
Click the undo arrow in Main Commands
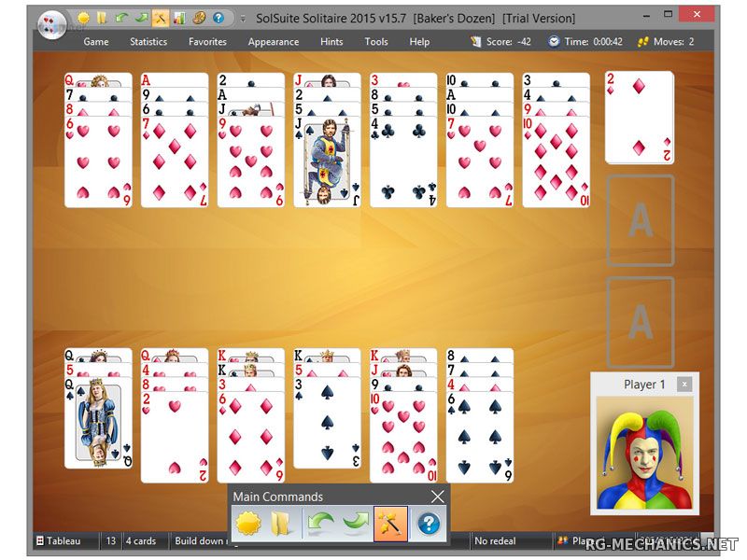pyautogui.click(x=318, y=524)
